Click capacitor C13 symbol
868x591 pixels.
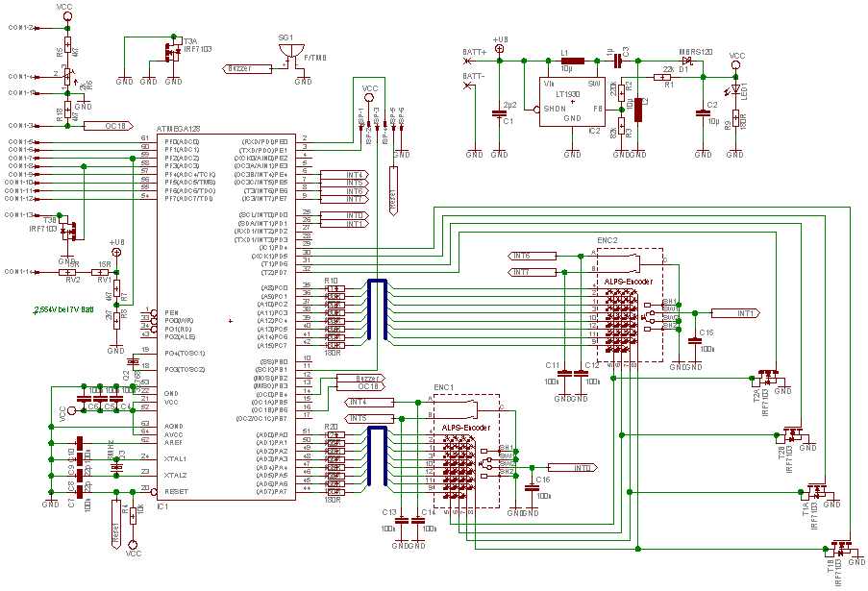(402, 521)
